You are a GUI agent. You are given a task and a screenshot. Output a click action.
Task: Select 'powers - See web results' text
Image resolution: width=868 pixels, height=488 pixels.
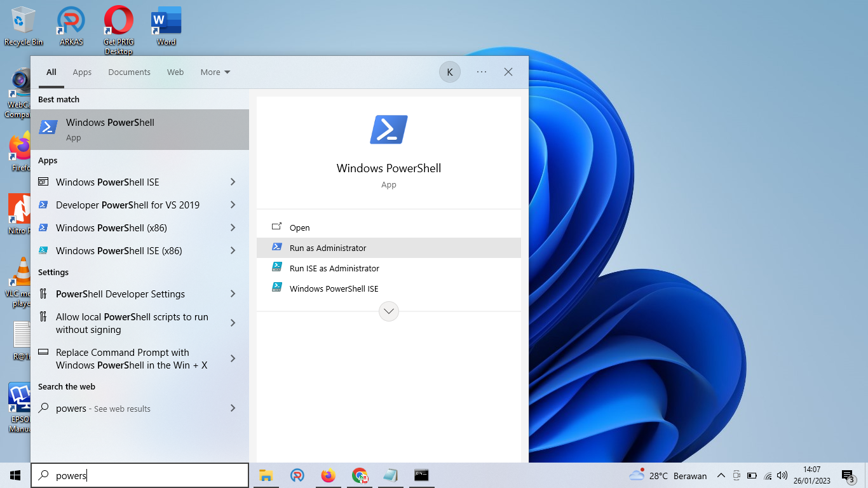point(103,409)
